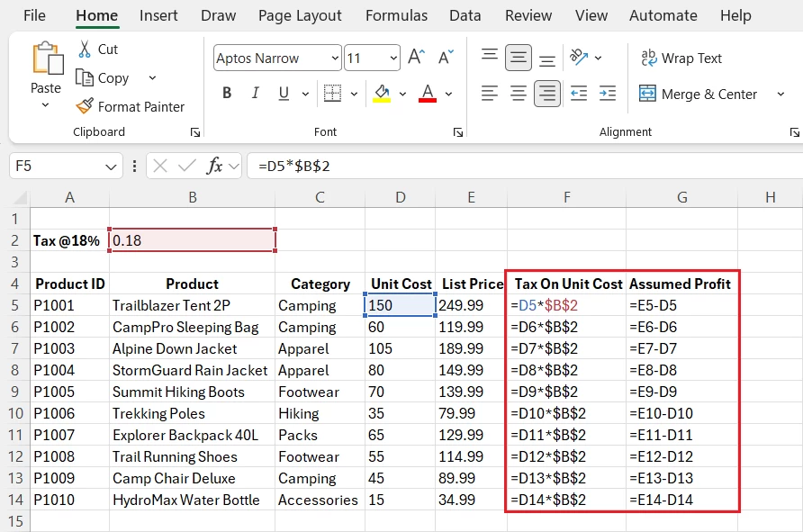Increase font size with the larger A icon
Image resolution: width=803 pixels, height=532 pixels.
pos(416,57)
